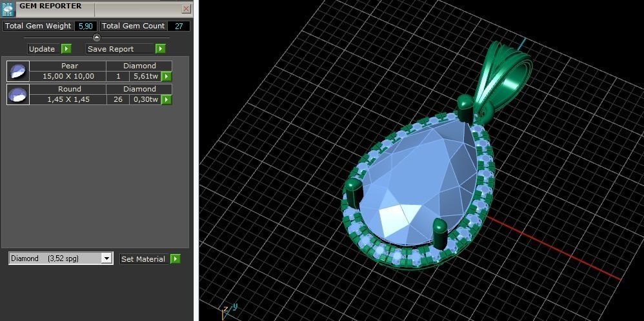
Task: Click the Gem Reporter panel icon
Action: point(8,9)
